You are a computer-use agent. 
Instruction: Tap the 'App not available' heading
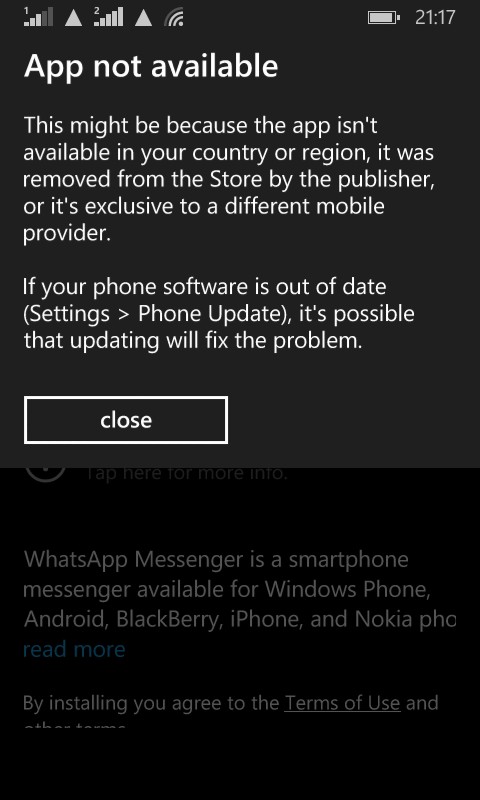[x=151, y=66]
